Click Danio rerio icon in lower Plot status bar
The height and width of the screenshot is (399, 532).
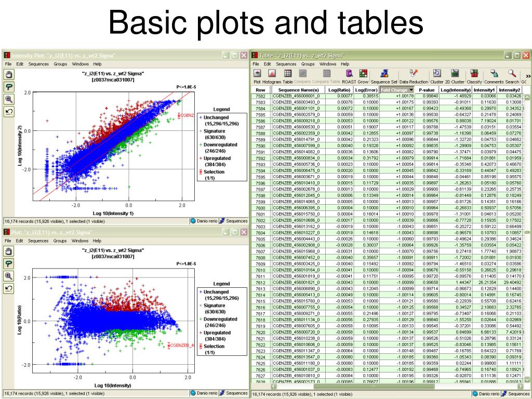click(x=193, y=393)
